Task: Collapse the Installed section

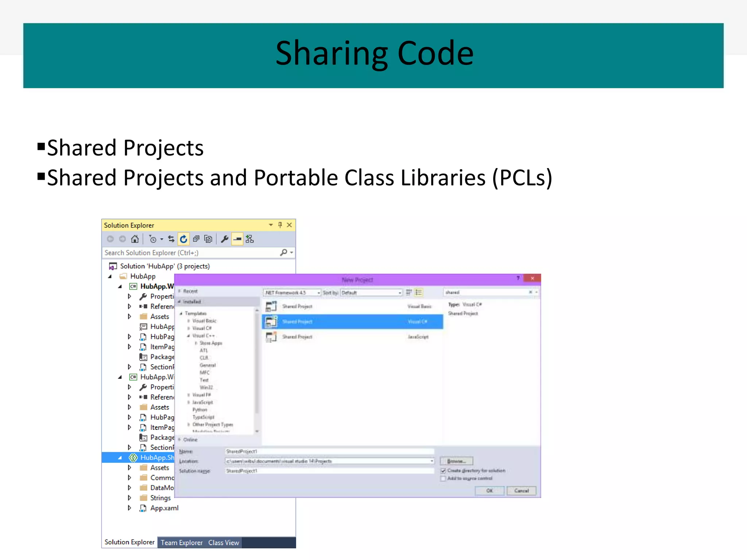Action: 179,302
